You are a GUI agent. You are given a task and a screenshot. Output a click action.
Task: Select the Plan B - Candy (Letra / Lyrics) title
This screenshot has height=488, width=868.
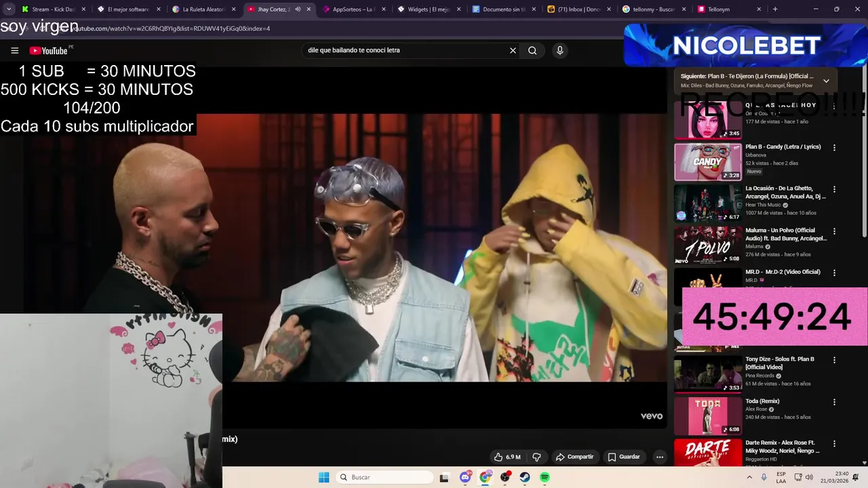783,146
